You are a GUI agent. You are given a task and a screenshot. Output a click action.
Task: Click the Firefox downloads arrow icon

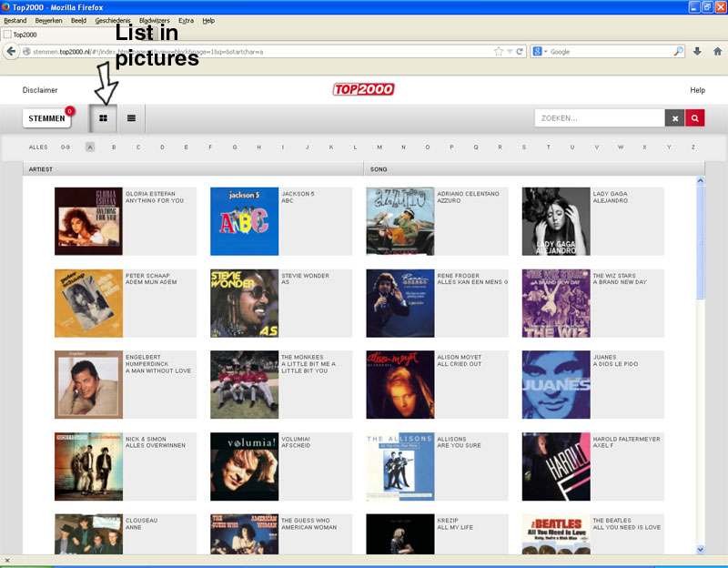[697, 51]
